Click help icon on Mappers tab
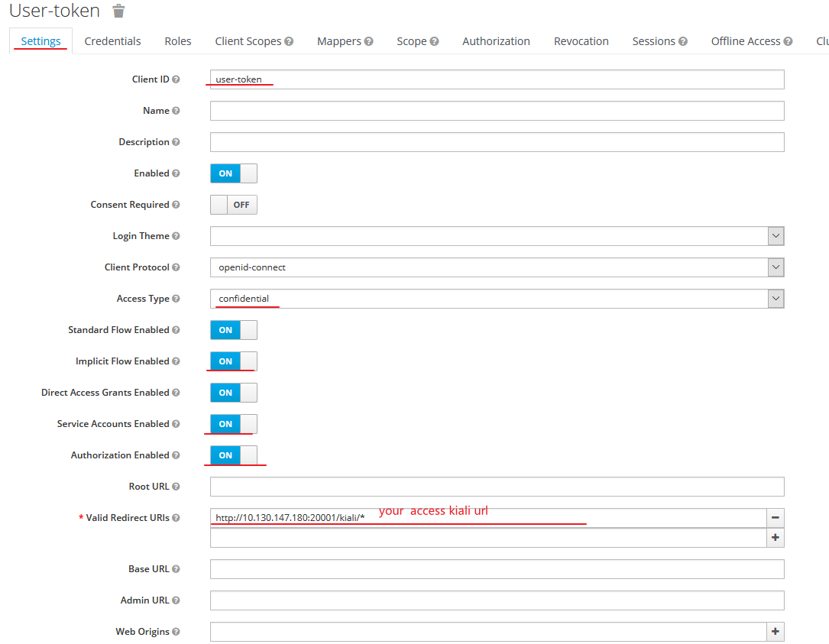 368,41
